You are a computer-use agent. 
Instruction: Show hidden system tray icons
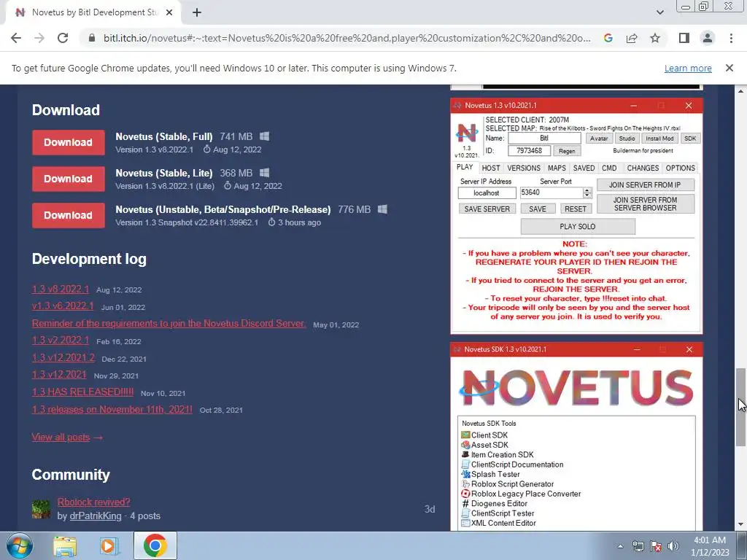(620, 546)
